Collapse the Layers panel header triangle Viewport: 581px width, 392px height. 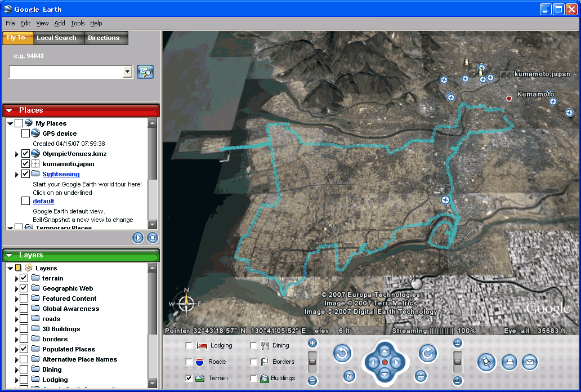[x=9, y=255]
